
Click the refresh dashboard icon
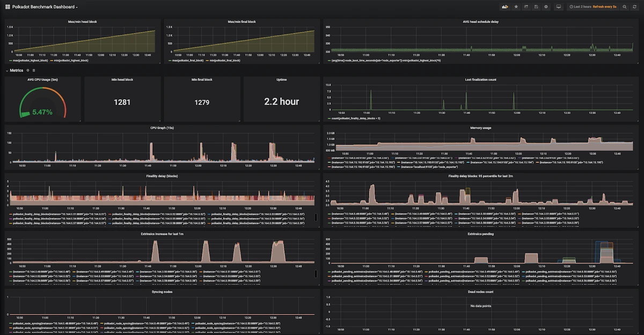635,7
